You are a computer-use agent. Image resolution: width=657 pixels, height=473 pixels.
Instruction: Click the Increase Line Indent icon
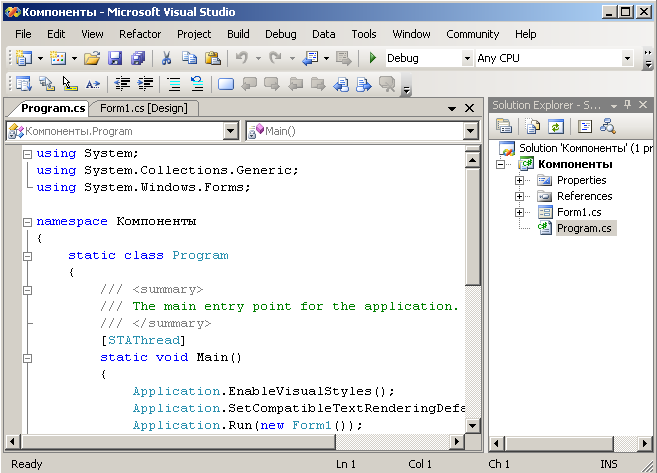pos(145,84)
